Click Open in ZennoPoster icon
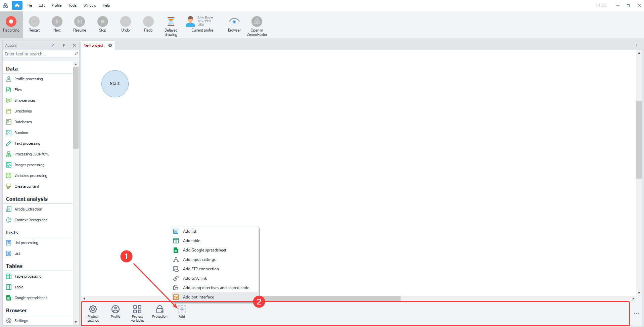The image size is (644, 327). point(257,22)
